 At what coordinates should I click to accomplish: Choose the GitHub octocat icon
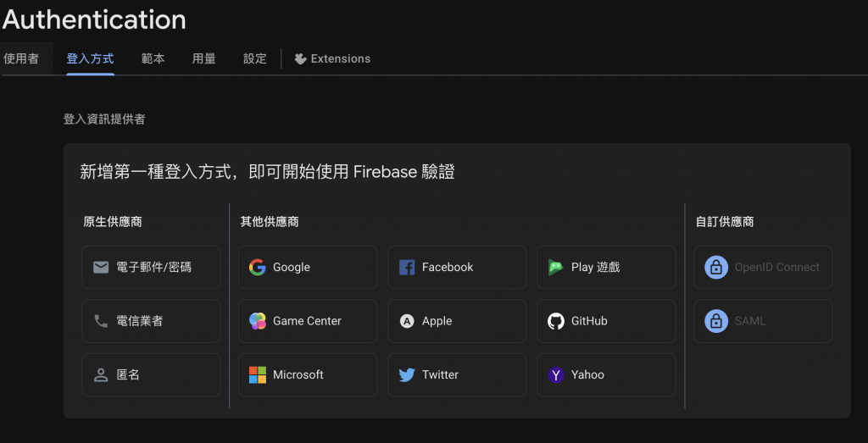(556, 321)
